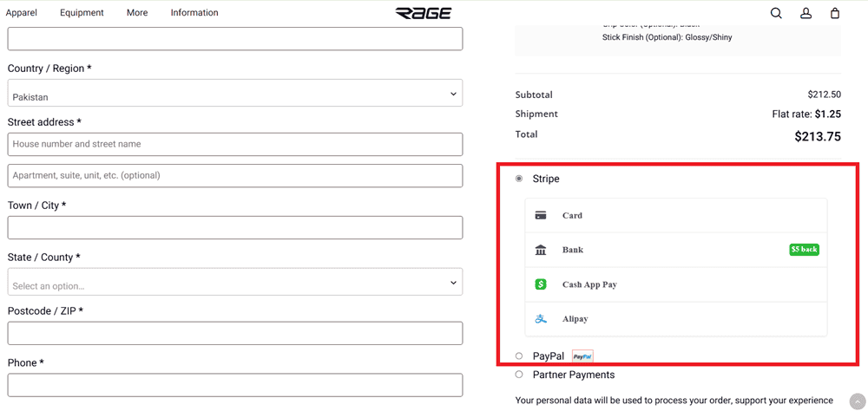Click the scroll-to-top arrow button
The image size is (868, 411).
[857, 401]
